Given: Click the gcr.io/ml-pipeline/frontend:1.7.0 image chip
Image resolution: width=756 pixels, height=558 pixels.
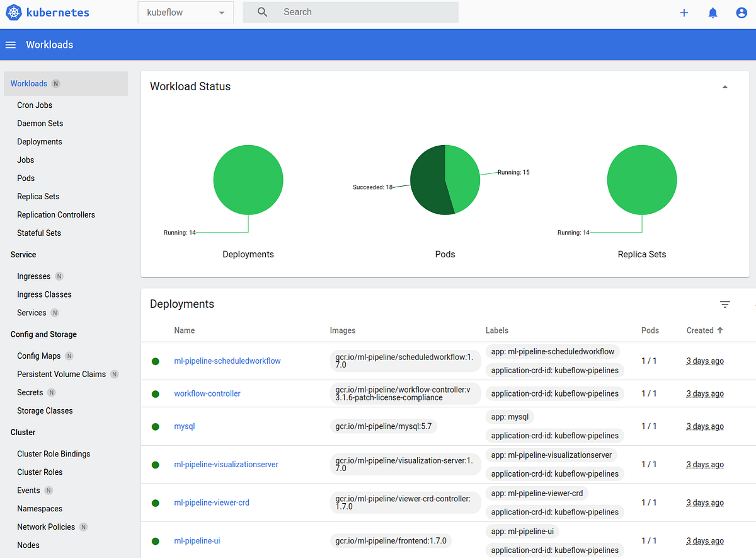Looking at the screenshot, I should click(x=391, y=541).
